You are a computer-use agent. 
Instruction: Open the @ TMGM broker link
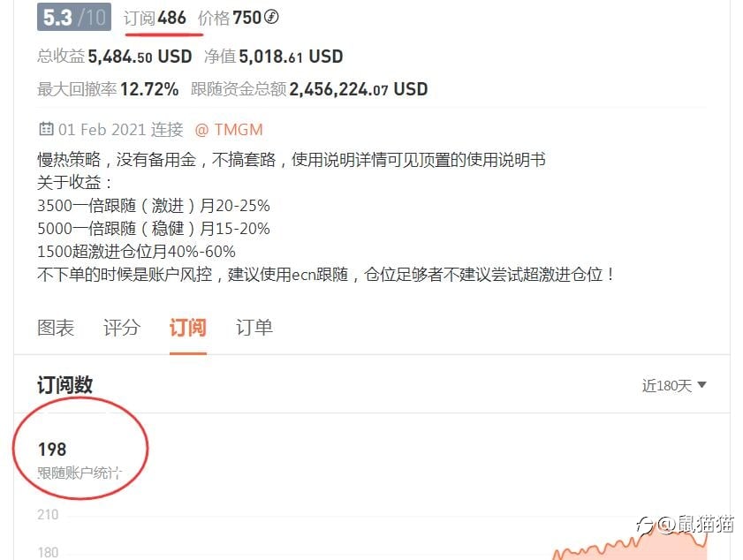[x=229, y=129]
